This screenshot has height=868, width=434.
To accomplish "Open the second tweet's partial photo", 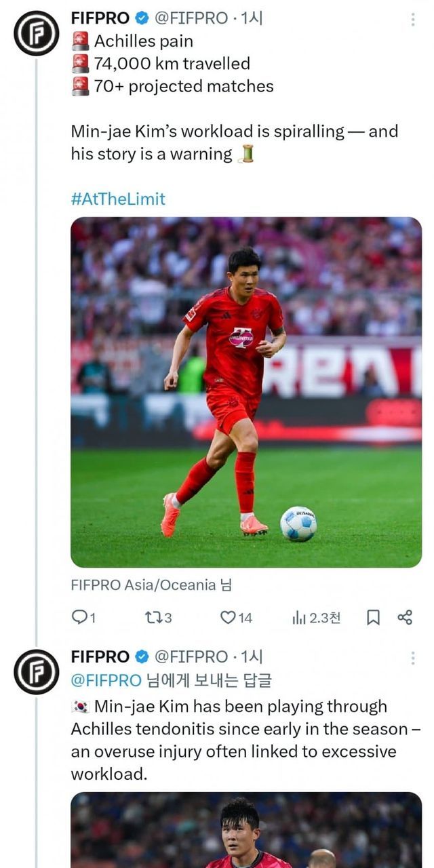I will (245, 830).
